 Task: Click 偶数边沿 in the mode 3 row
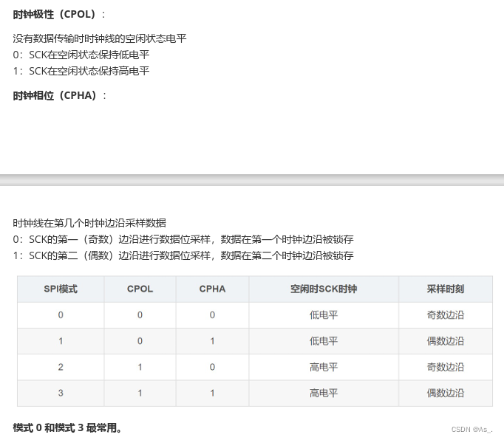click(446, 393)
